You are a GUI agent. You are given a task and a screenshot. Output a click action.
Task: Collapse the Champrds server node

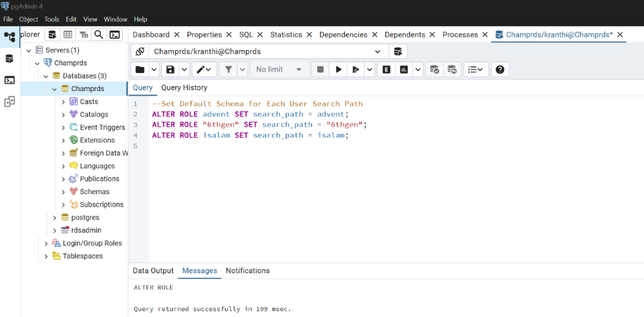tap(37, 64)
